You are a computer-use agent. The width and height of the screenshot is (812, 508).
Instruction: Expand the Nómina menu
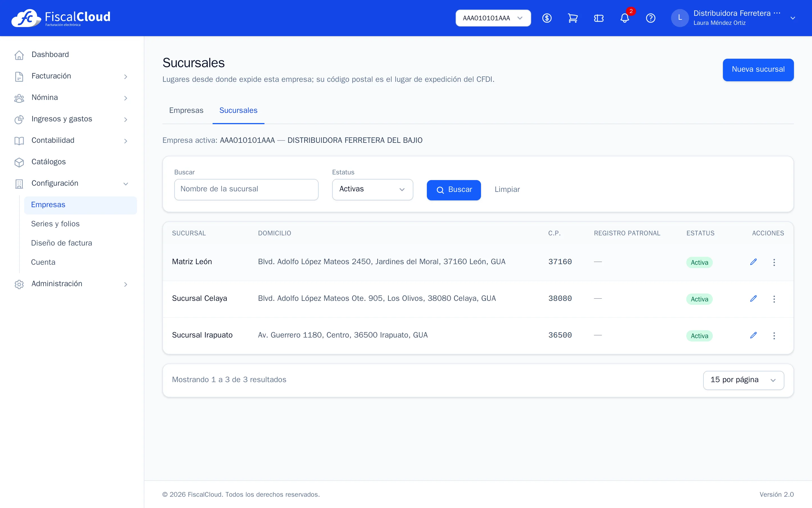click(72, 98)
